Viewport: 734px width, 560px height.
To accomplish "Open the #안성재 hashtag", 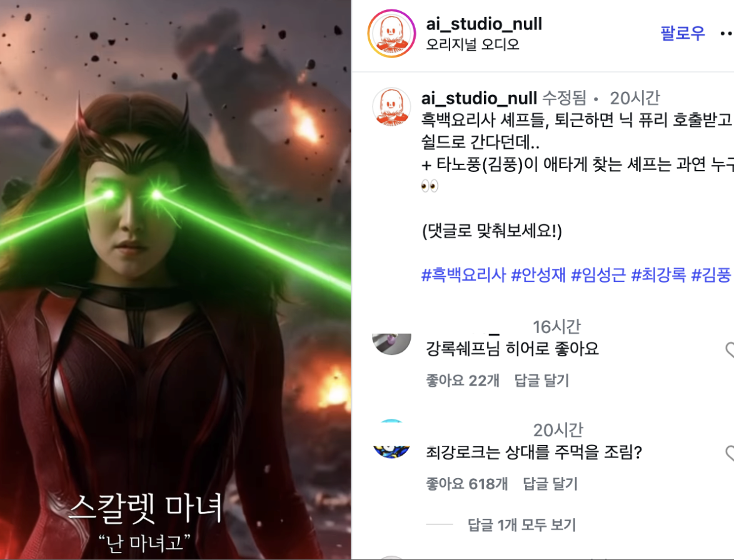I will 538,274.
